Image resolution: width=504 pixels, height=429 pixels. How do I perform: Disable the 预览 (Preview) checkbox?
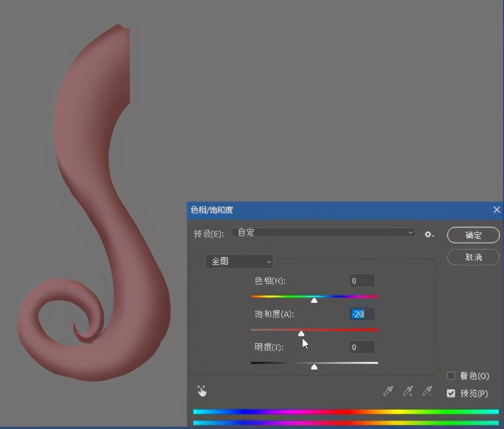451,393
